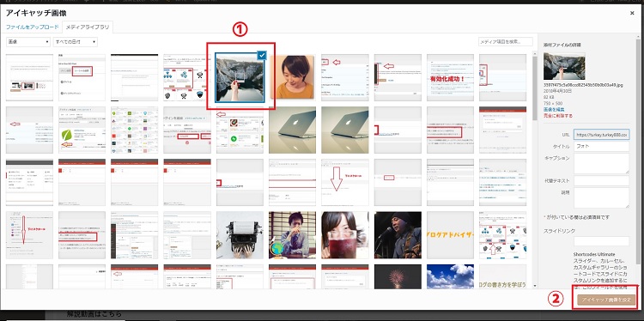Click the メディア項目を検索 search field

(506, 42)
